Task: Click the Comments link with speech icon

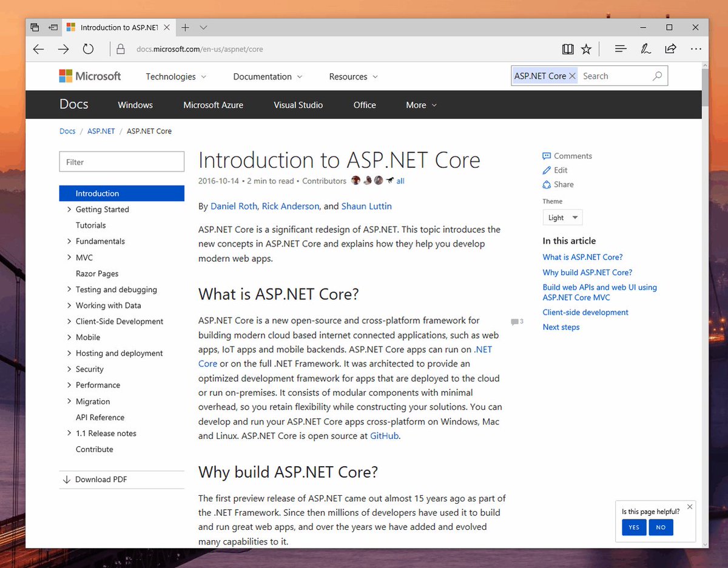Action: click(567, 156)
